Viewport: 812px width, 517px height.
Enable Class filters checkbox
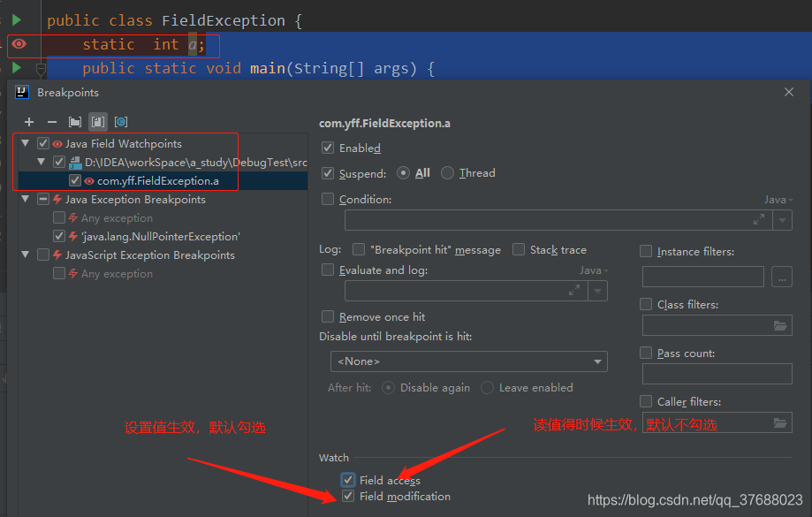pos(646,304)
